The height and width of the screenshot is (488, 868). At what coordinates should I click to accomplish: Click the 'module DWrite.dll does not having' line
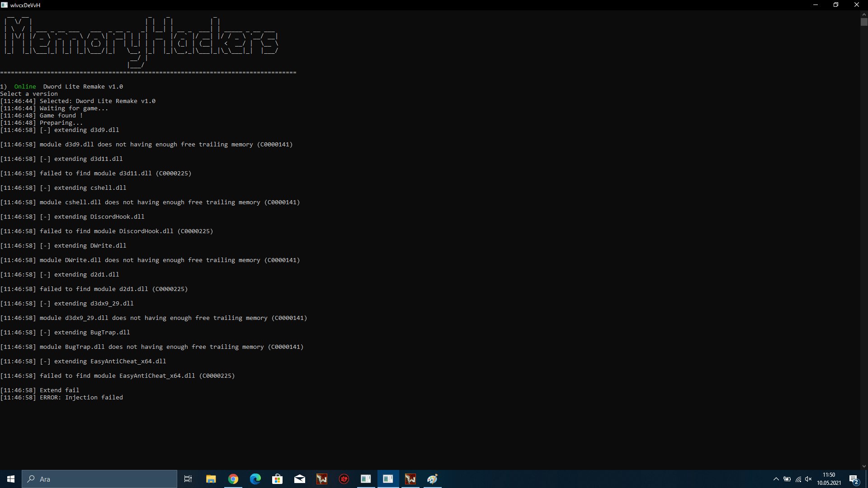[x=150, y=260]
